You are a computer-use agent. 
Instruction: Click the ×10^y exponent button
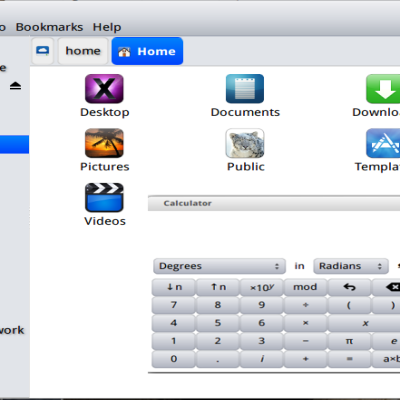point(262,287)
